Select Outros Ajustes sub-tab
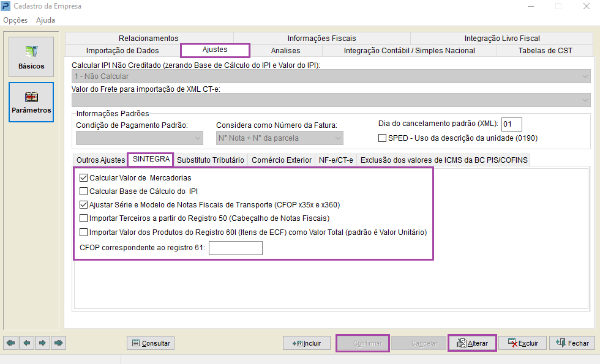 [x=100, y=160]
